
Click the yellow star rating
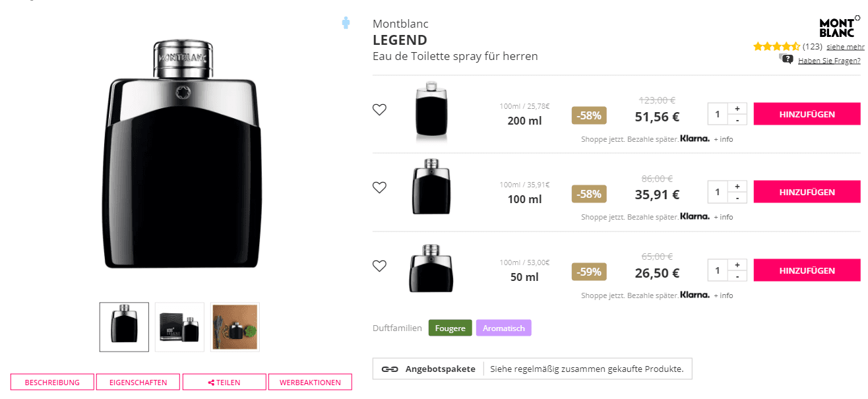(776, 47)
